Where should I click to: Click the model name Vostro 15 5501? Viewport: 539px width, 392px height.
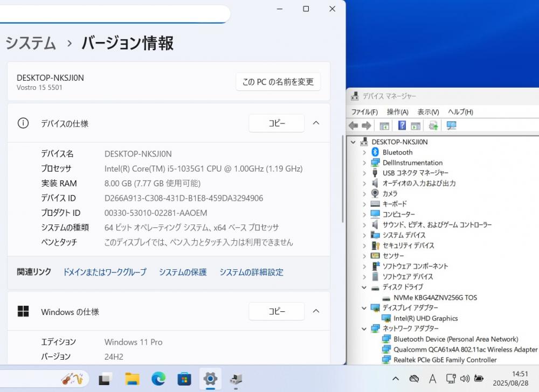pyautogui.click(x=39, y=88)
